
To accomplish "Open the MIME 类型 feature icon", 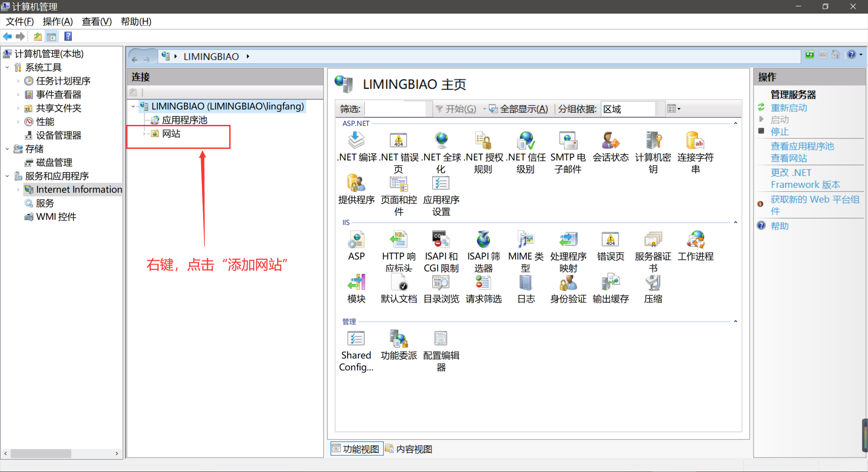I will [x=525, y=240].
